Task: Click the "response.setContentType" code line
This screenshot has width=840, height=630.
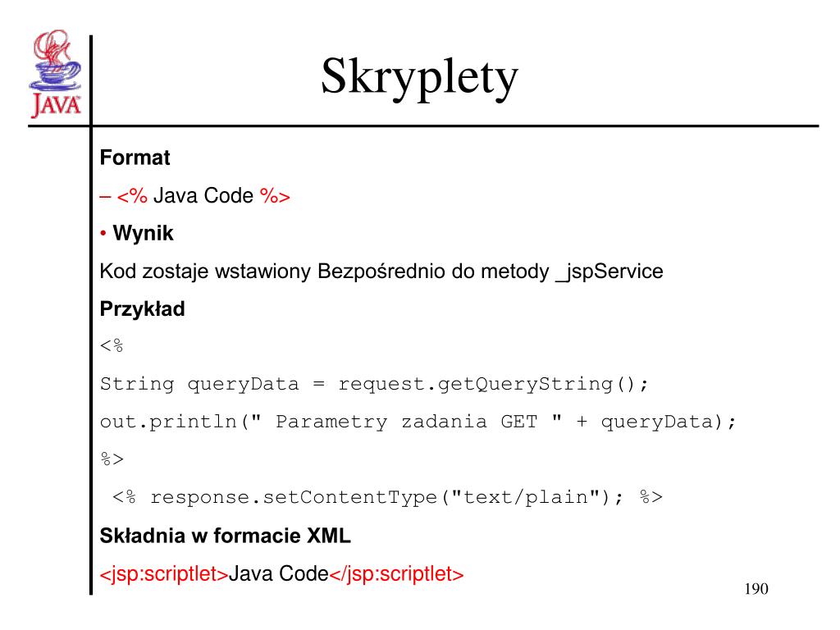Action: click(x=387, y=498)
